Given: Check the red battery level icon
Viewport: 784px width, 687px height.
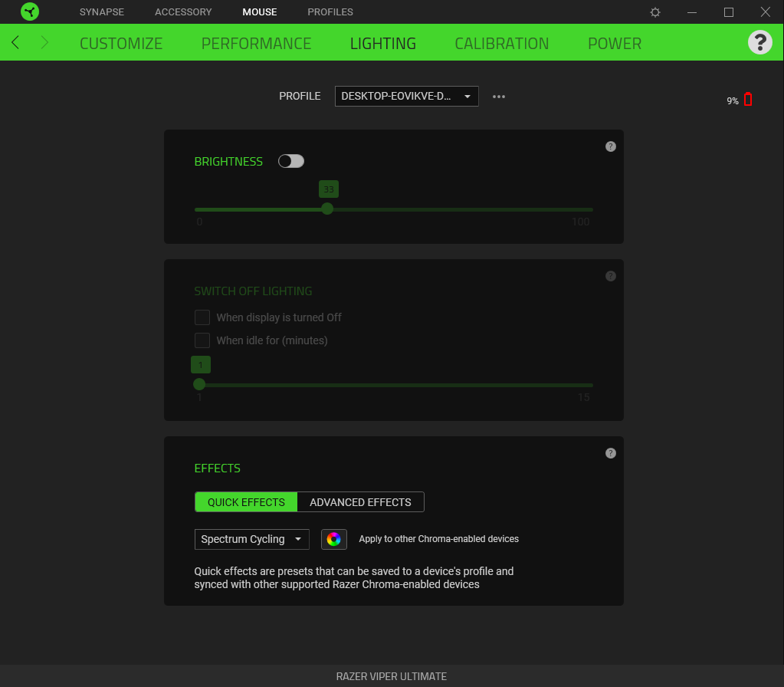Looking at the screenshot, I should click(748, 99).
